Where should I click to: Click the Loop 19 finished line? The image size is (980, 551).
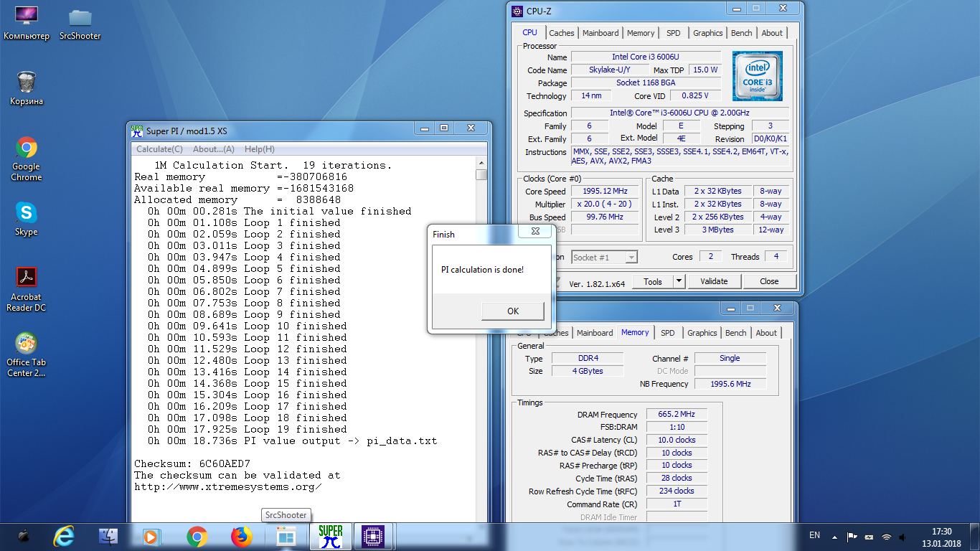tap(248, 429)
